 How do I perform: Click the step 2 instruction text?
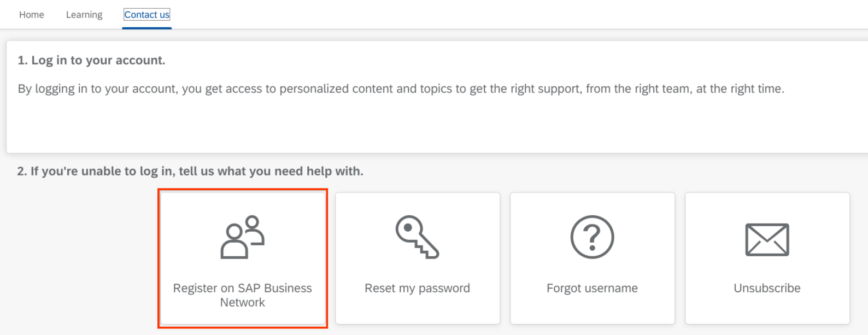click(190, 171)
